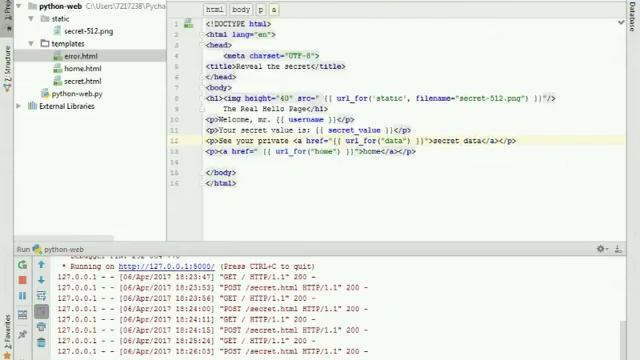
Task: Click the restore layout icon in the Run panel
Action: coord(22,315)
